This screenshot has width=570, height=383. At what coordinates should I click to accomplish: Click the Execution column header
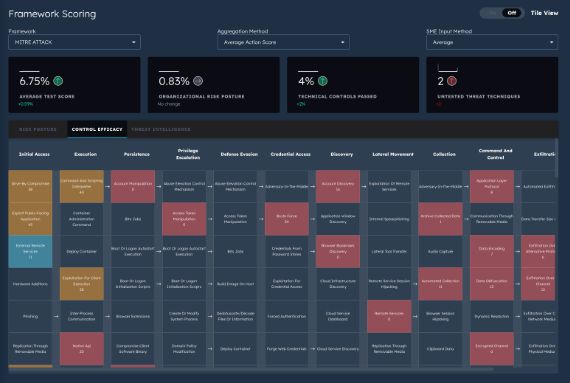tap(85, 154)
